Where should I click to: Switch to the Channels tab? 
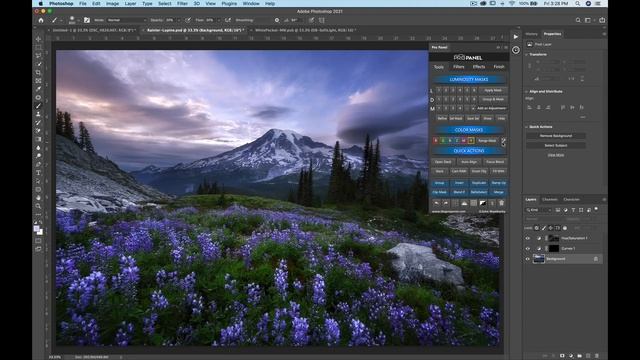coord(549,200)
